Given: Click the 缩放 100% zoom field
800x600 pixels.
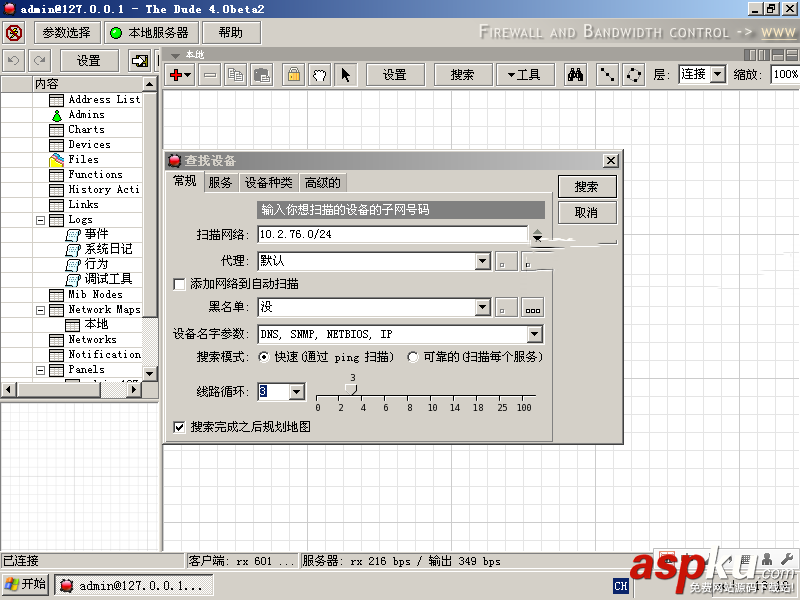Looking at the screenshot, I should (785, 75).
